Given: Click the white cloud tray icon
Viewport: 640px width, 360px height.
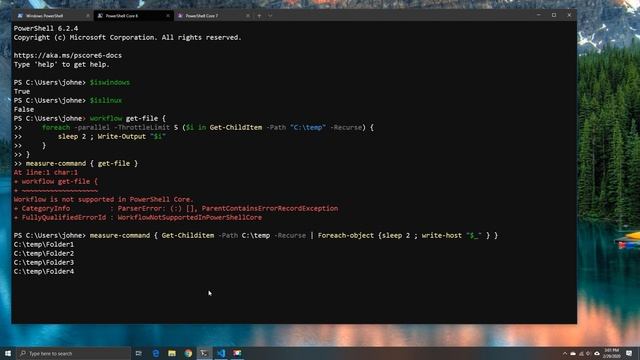Looking at the screenshot, I should point(597,353).
